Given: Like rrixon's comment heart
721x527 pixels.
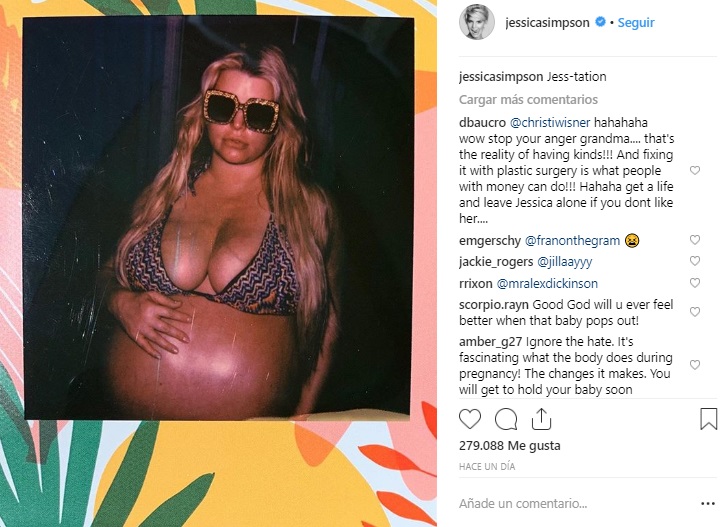Looking at the screenshot, I should 695,282.
